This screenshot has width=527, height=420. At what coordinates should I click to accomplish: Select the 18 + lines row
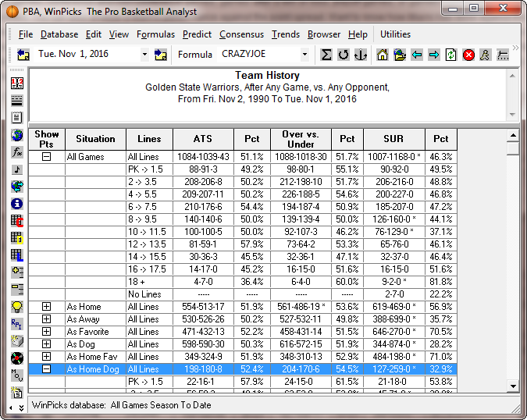(243, 282)
